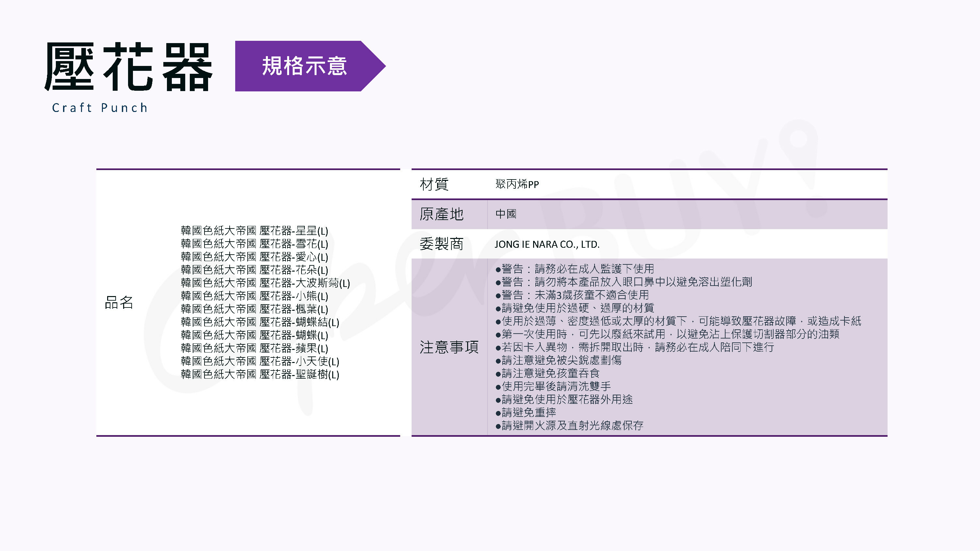Click the 聚丙烯PP material value

pos(517,184)
